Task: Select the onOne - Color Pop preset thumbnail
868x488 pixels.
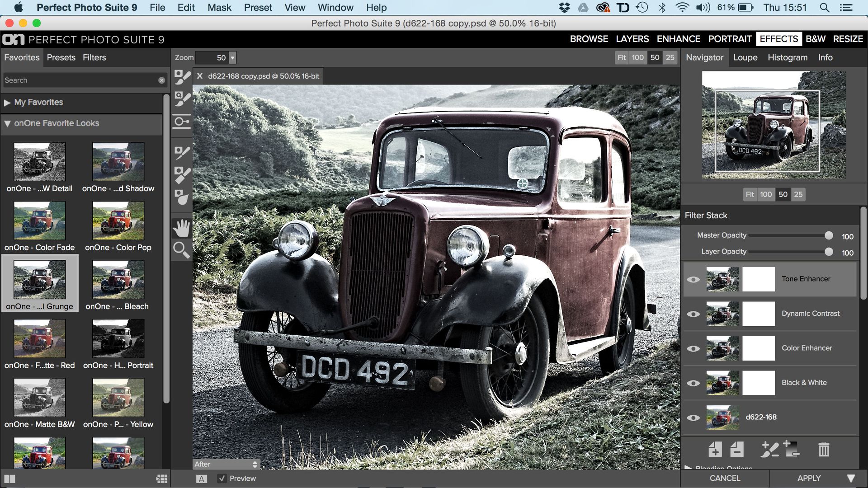Action: coord(118,221)
